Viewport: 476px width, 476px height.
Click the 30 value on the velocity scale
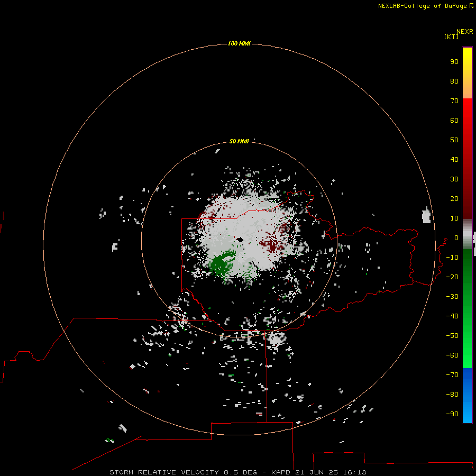[454, 179]
